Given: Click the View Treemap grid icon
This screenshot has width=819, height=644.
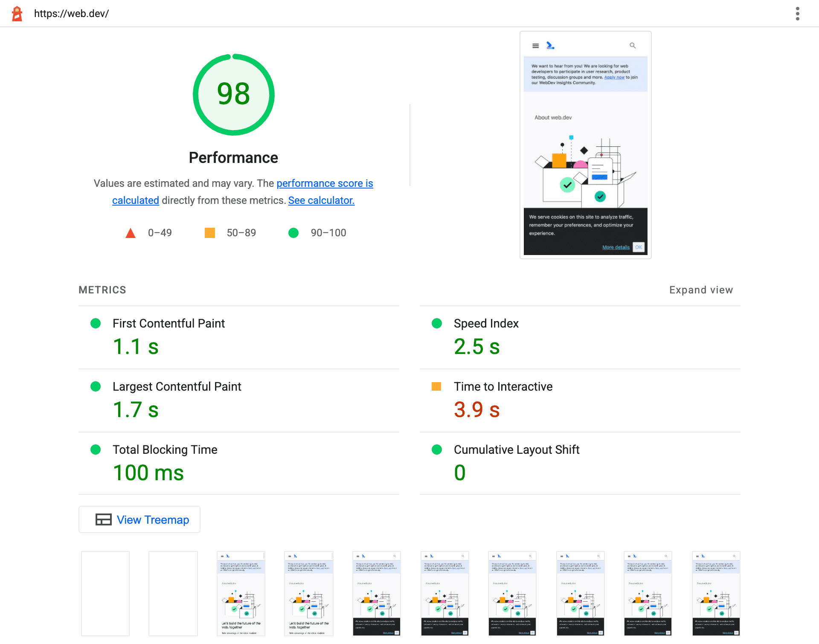Looking at the screenshot, I should [102, 520].
